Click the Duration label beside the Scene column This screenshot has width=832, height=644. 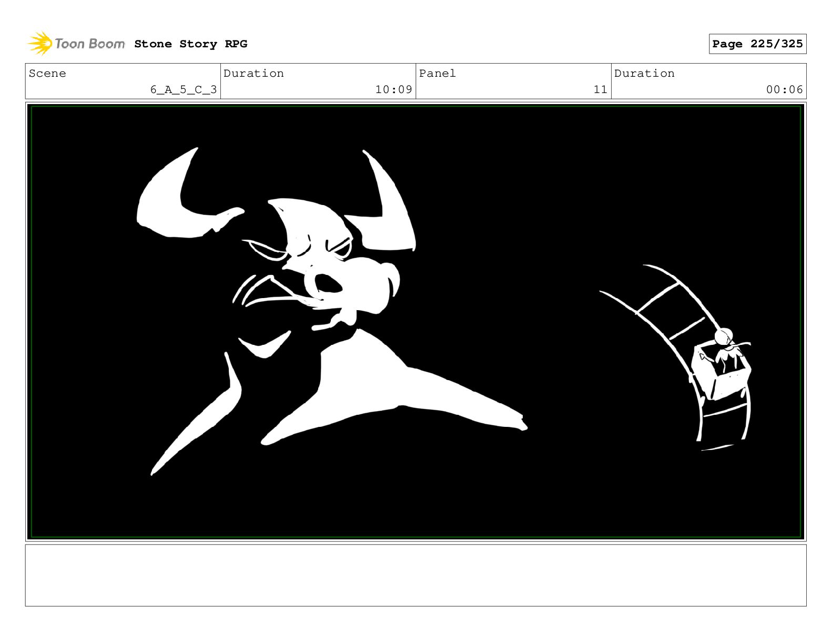pyautogui.click(x=253, y=74)
